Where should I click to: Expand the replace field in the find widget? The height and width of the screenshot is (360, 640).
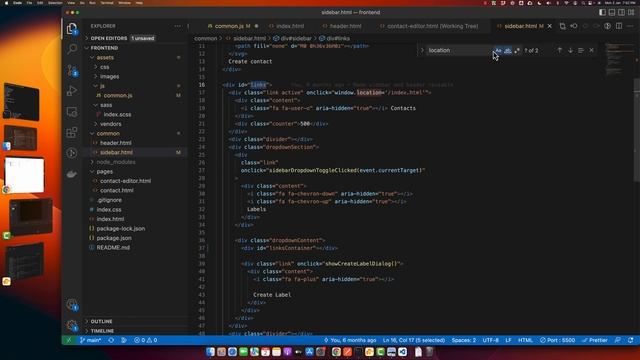pyautogui.click(x=422, y=50)
